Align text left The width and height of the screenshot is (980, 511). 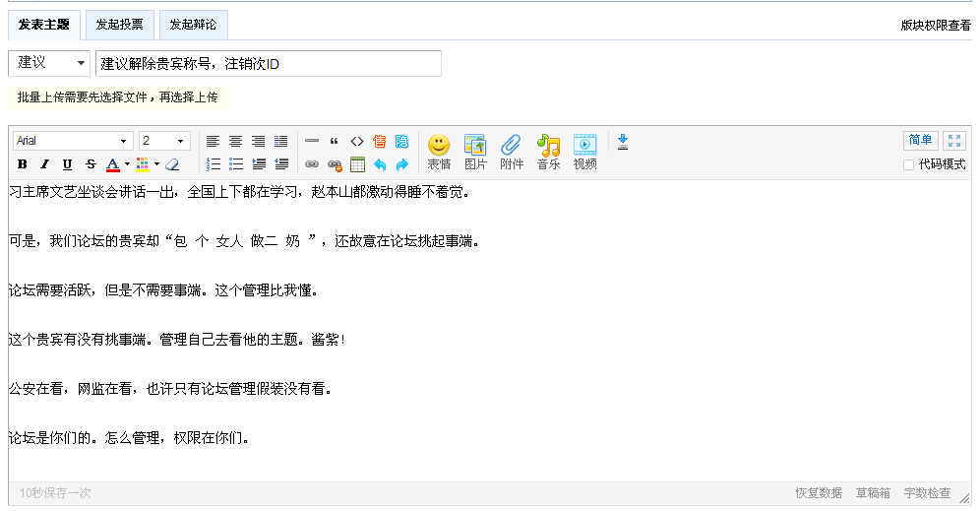214,142
